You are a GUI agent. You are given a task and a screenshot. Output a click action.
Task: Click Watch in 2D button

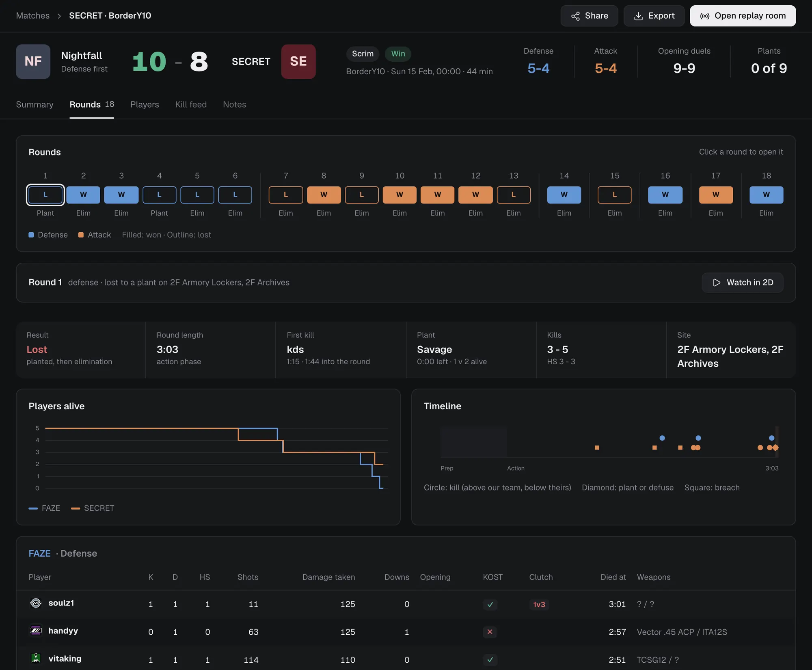[x=742, y=283]
